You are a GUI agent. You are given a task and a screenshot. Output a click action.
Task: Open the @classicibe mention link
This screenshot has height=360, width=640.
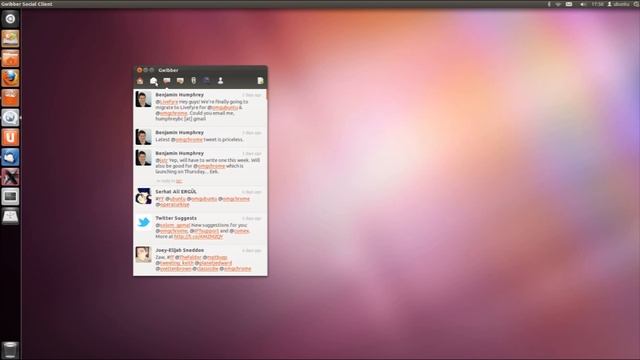[206, 269]
